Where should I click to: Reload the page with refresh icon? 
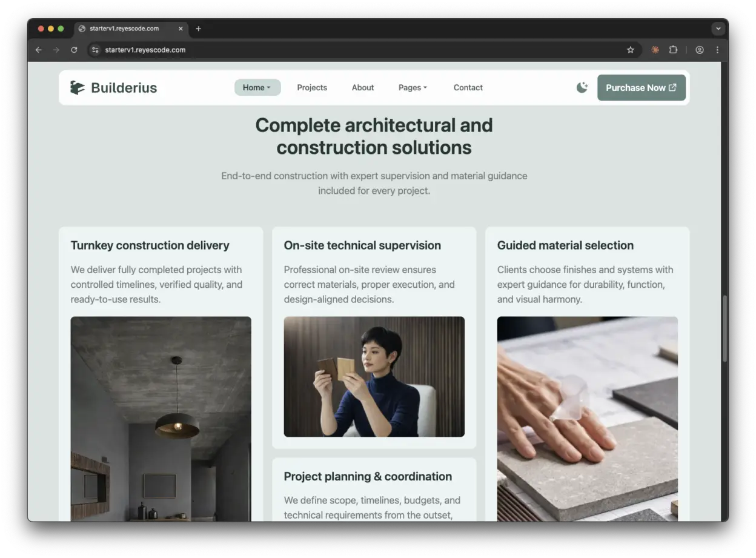pyautogui.click(x=74, y=50)
